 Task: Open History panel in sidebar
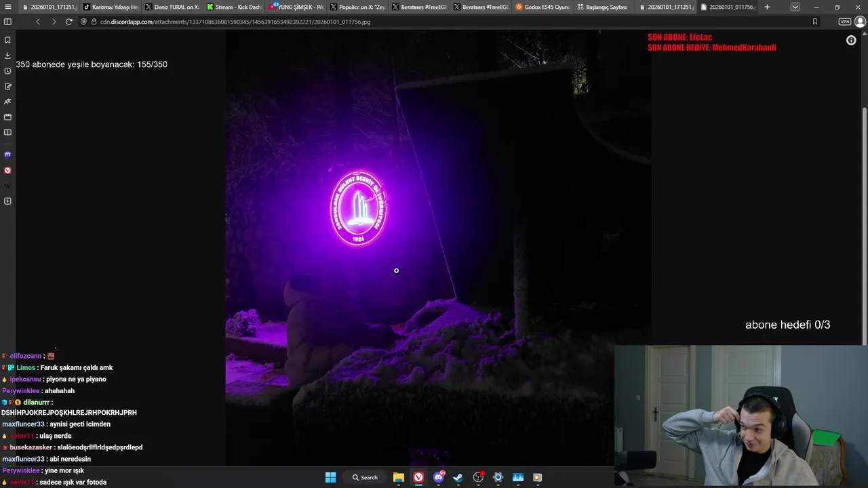tap(7, 71)
